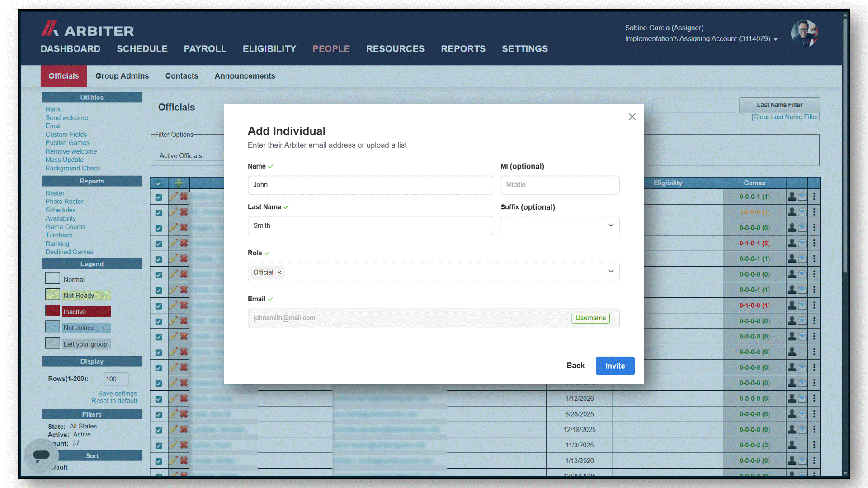Open the Background Check utility link
Image resolution: width=868 pixels, height=488 pixels.
(73, 168)
